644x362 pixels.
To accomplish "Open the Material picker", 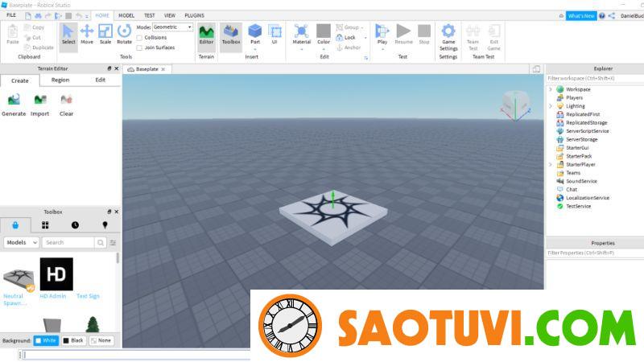I will point(301,35).
